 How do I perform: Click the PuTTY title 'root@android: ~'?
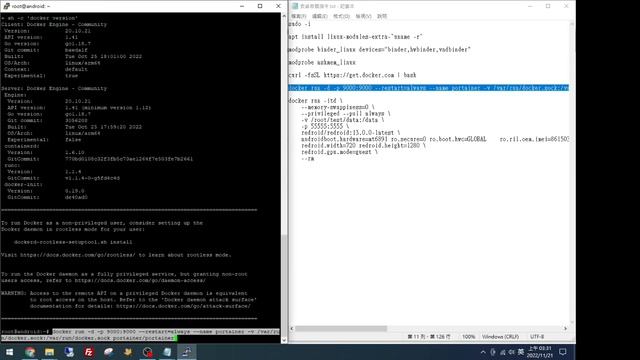click(31, 6)
